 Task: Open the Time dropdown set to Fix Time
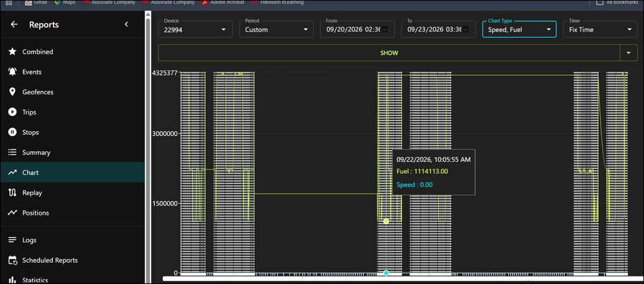pos(600,29)
